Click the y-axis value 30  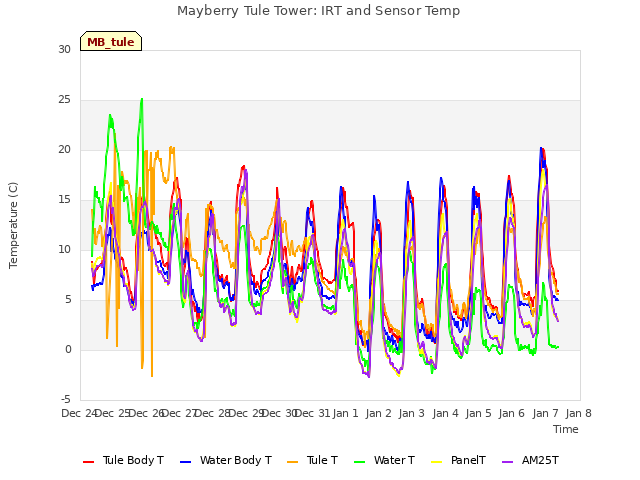[64, 50]
